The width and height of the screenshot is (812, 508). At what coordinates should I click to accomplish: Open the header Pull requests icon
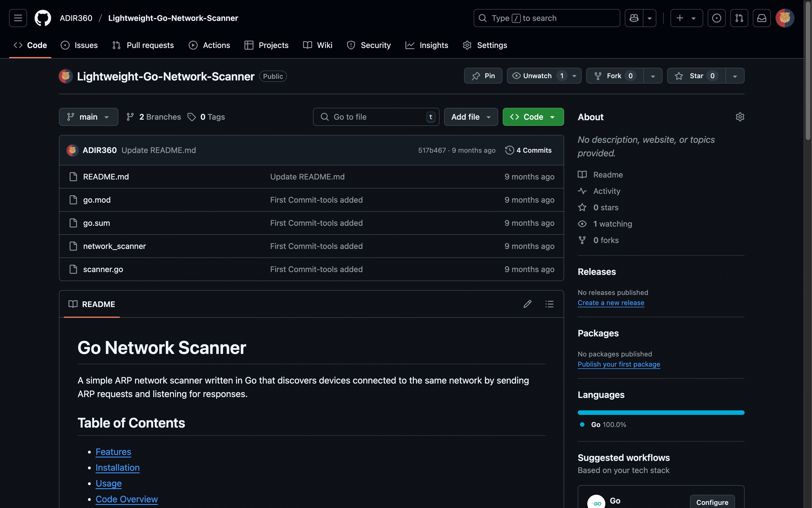[739, 18]
